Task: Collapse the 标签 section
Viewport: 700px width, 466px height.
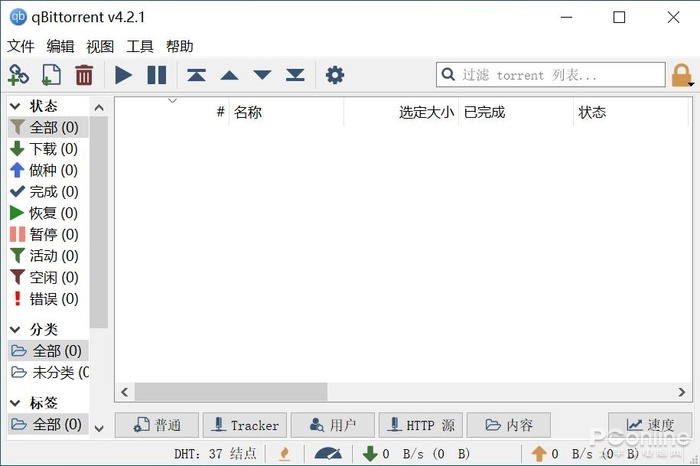Action: coord(15,403)
